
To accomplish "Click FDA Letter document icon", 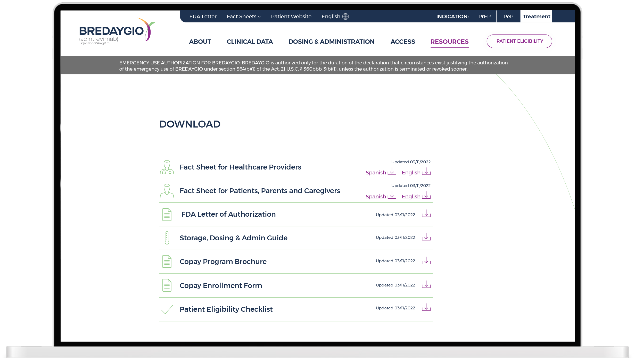I will coord(167,215).
